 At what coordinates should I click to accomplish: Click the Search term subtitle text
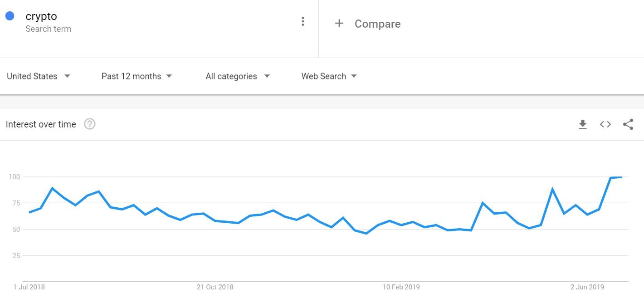click(x=49, y=29)
